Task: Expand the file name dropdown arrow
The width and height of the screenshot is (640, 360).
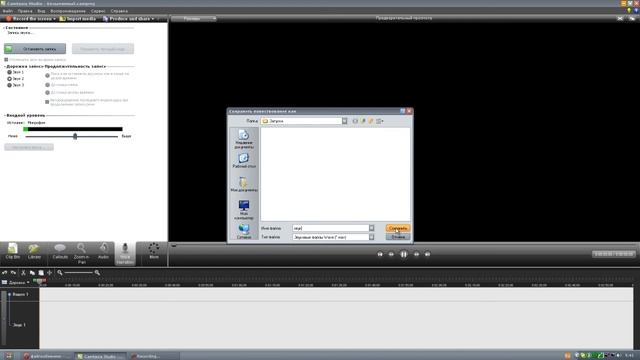Action: point(371,228)
